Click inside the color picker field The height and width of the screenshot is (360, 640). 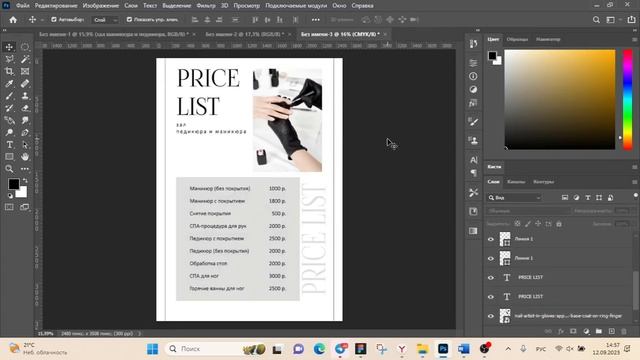click(x=560, y=100)
